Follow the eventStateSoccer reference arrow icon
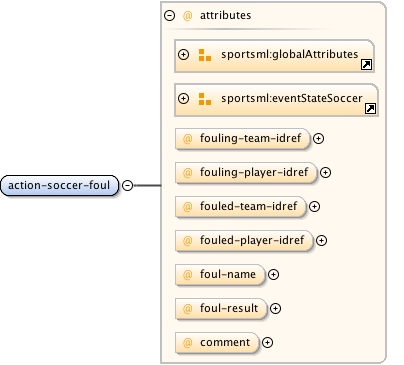 tap(371, 108)
